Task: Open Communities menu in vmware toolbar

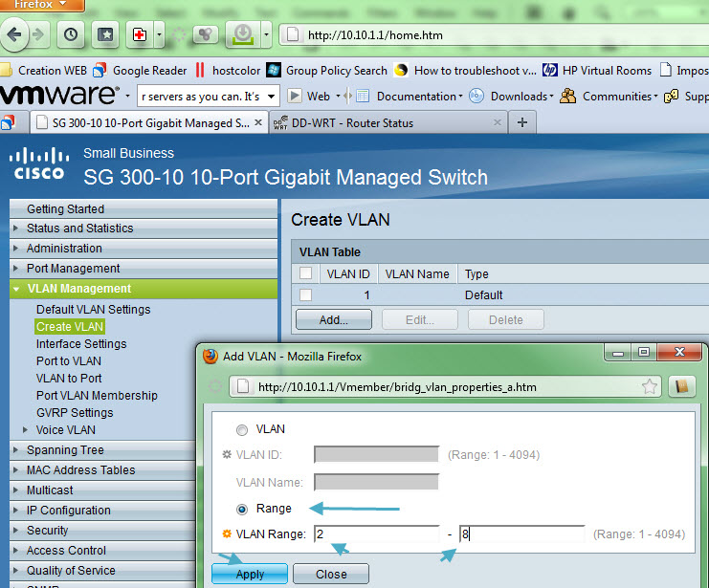Action: (x=609, y=97)
